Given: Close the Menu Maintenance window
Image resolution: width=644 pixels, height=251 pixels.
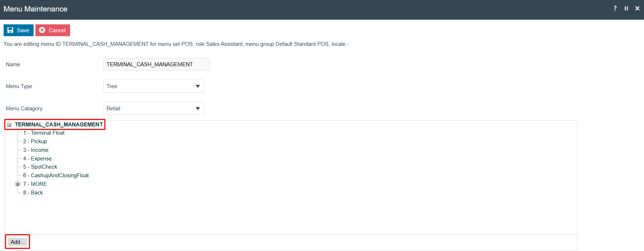Looking at the screenshot, I should [x=637, y=8].
